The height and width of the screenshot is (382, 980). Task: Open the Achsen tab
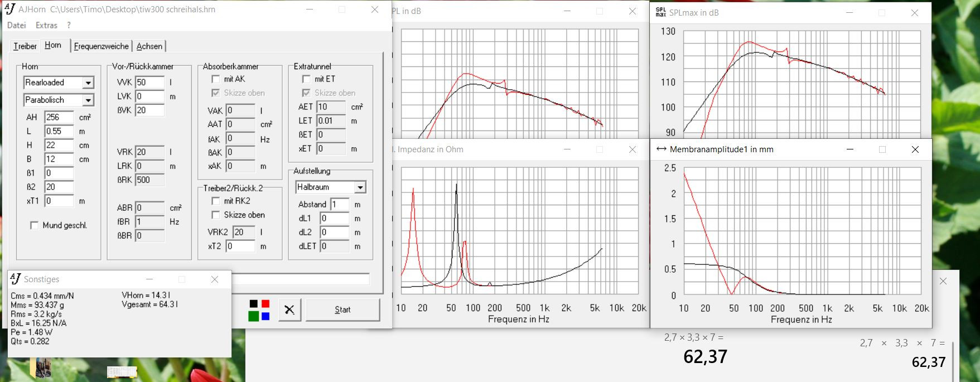(x=149, y=46)
